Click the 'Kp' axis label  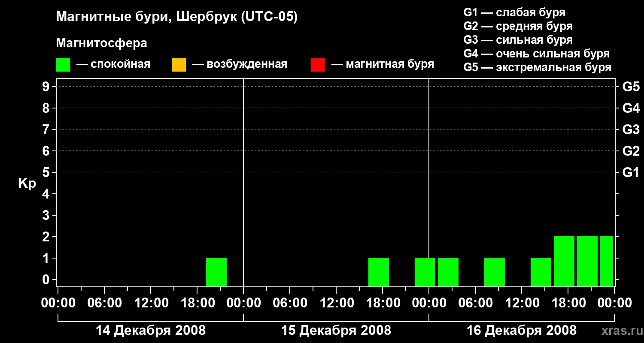(x=27, y=184)
